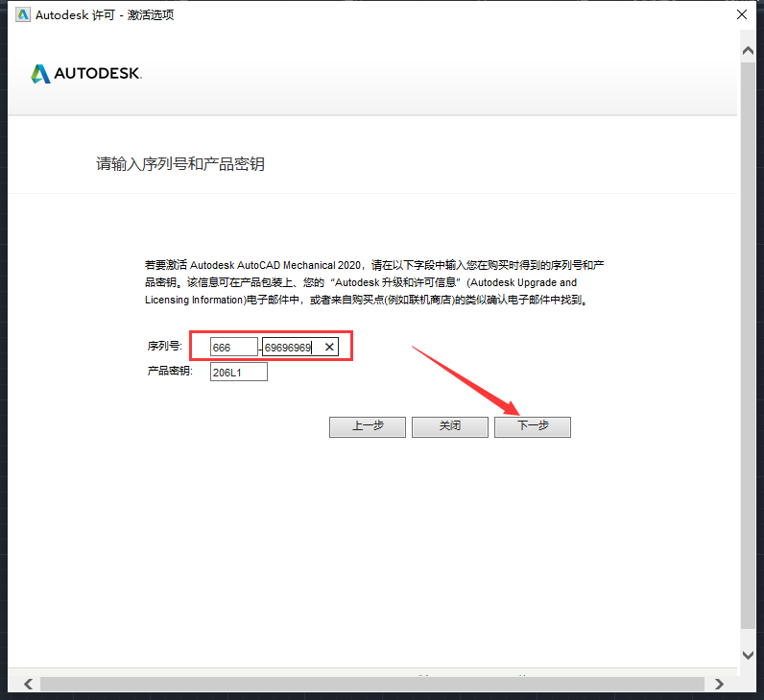Image resolution: width=764 pixels, height=700 pixels.
Task: Click the 关闭 (Close) button
Action: (450, 426)
